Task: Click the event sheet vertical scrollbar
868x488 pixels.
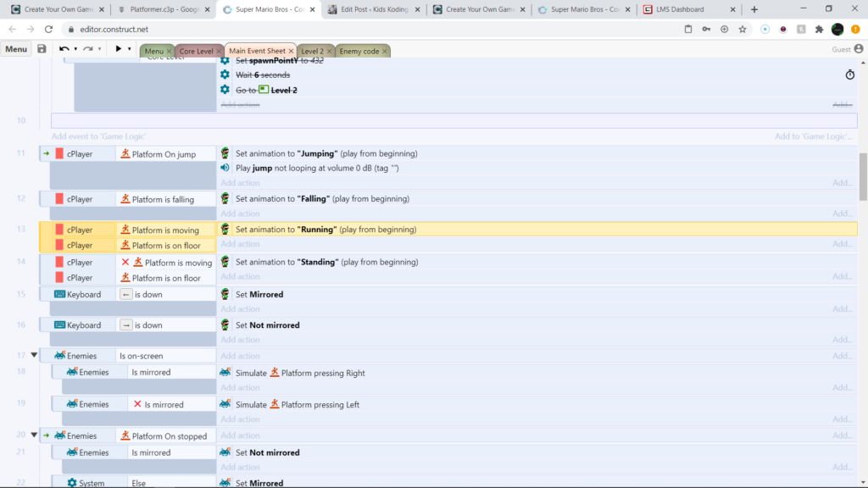Action: coord(863,177)
